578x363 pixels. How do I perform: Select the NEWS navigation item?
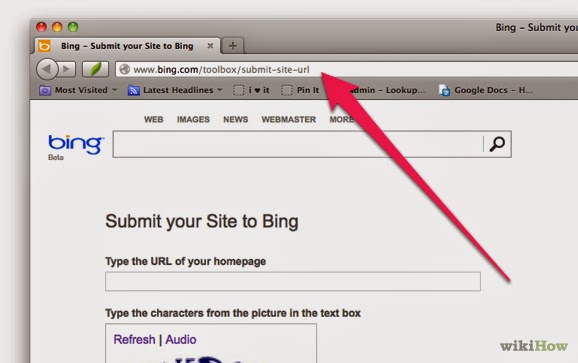pyautogui.click(x=236, y=119)
